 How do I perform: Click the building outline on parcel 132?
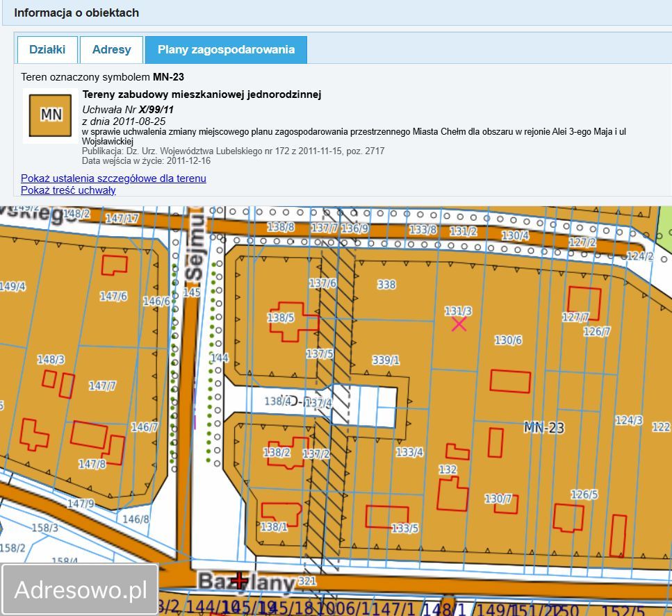coord(452,494)
